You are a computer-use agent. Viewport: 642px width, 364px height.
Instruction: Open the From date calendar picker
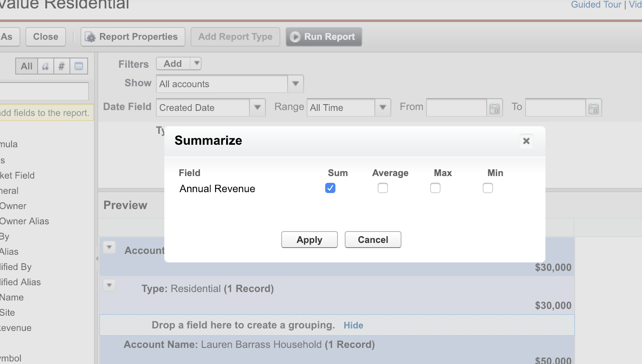point(495,108)
